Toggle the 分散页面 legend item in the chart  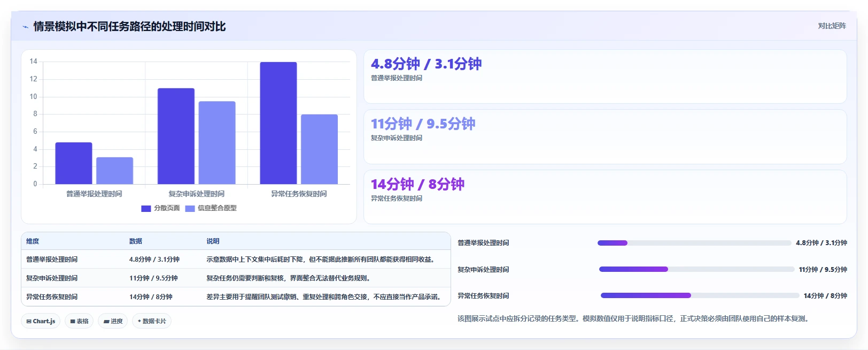[x=160, y=208]
